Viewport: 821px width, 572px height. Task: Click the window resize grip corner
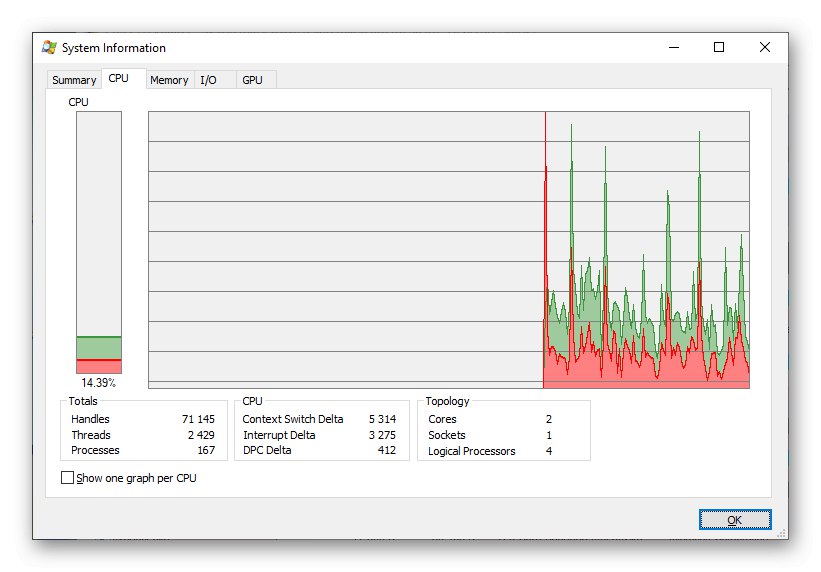782,533
